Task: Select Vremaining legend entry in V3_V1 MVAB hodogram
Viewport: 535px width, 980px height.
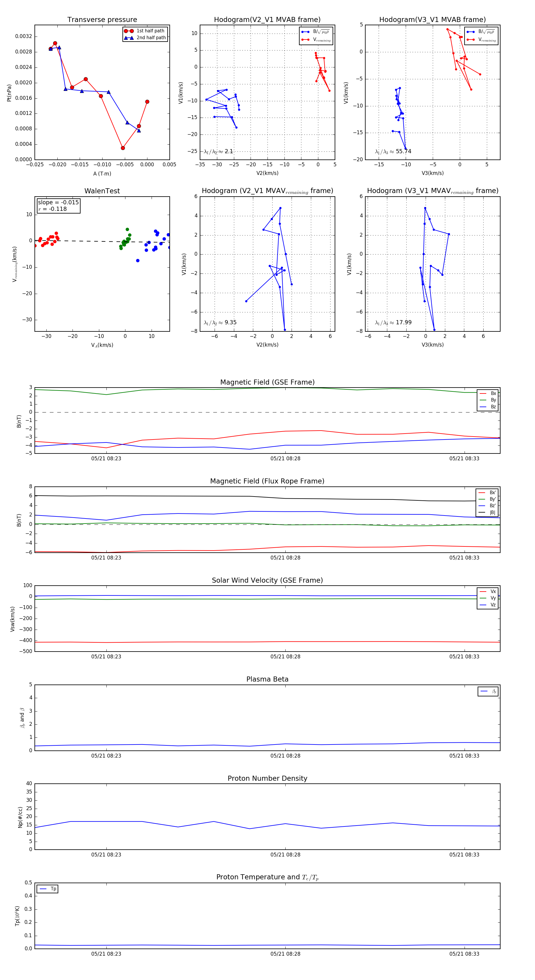Action: click(x=481, y=39)
